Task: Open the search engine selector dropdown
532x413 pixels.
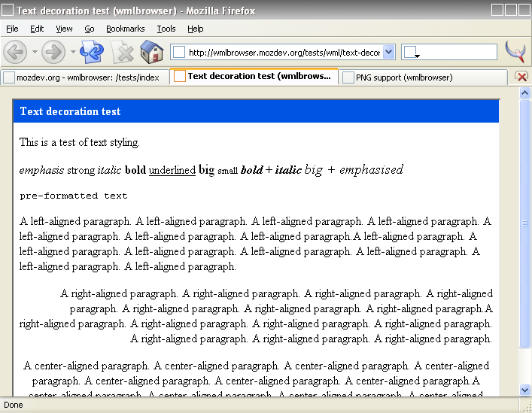Action: 412,52
